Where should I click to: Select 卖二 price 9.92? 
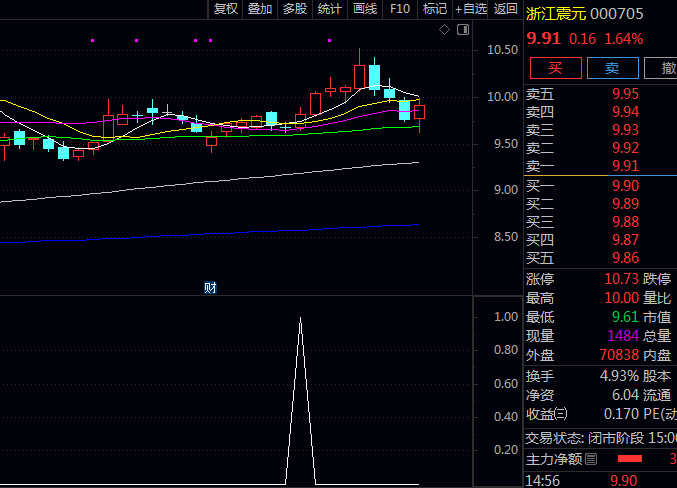[625, 148]
